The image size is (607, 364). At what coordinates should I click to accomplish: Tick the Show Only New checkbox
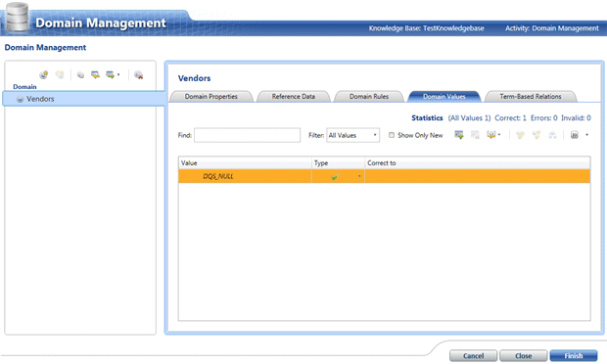pyautogui.click(x=392, y=135)
